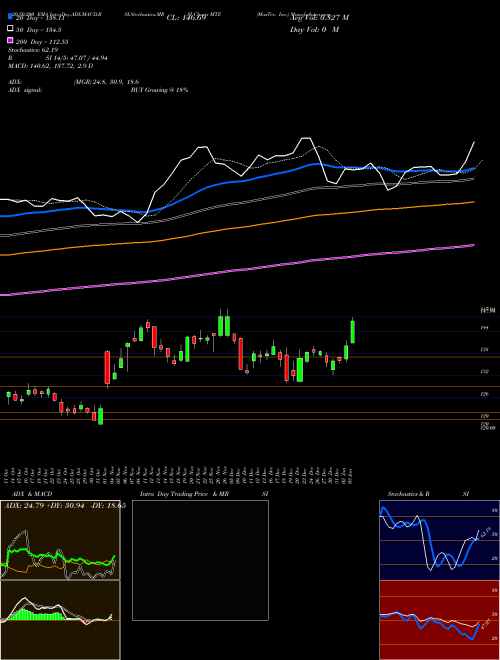Click the 132 price axis label
The width and height of the screenshot is (500, 660).
click(484, 372)
